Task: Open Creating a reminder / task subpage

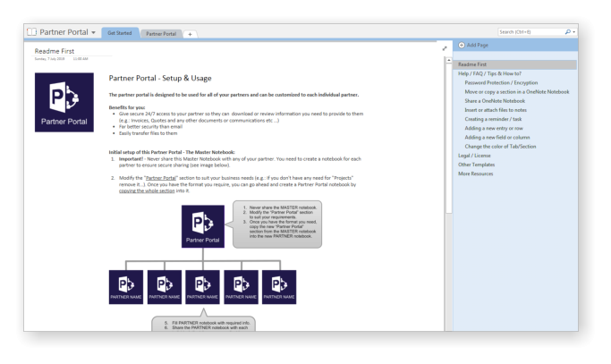Action: (x=493, y=119)
